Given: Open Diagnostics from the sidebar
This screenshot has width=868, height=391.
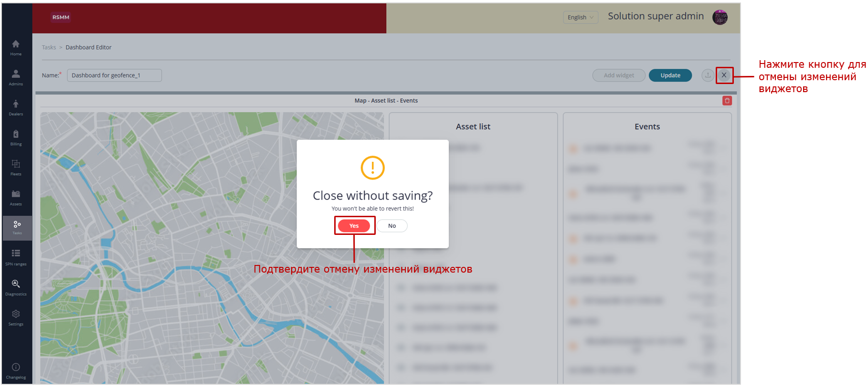Looking at the screenshot, I should pyautogui.click(x=16, y=287).
